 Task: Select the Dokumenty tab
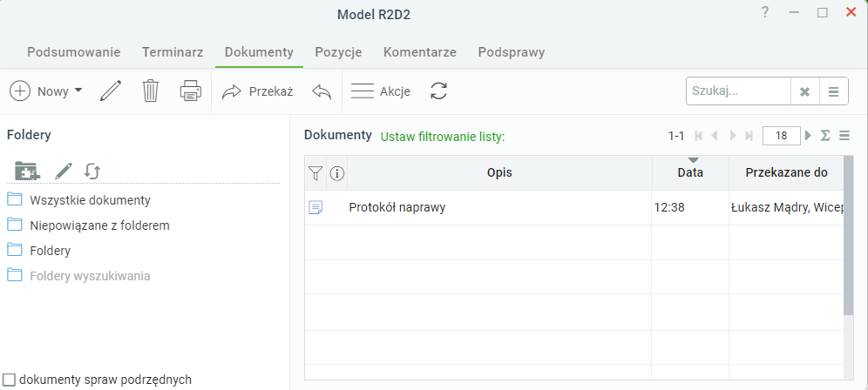click(x=259, y=52)
